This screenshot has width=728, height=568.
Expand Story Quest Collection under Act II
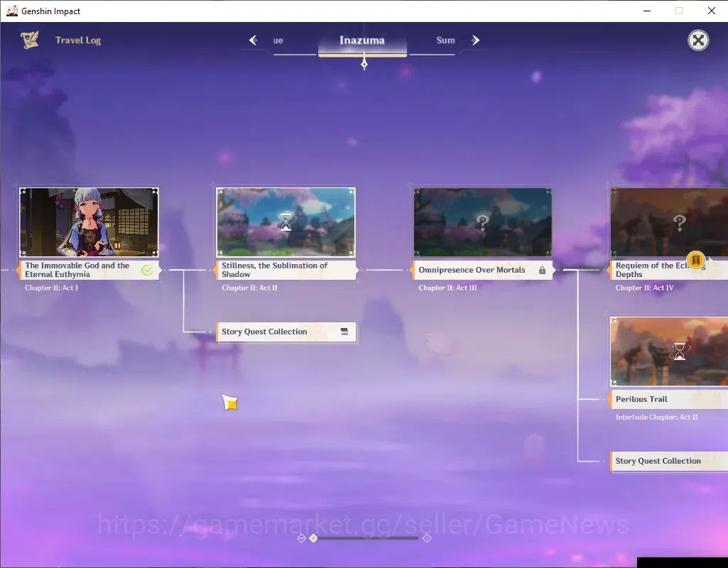click(286, 332)
